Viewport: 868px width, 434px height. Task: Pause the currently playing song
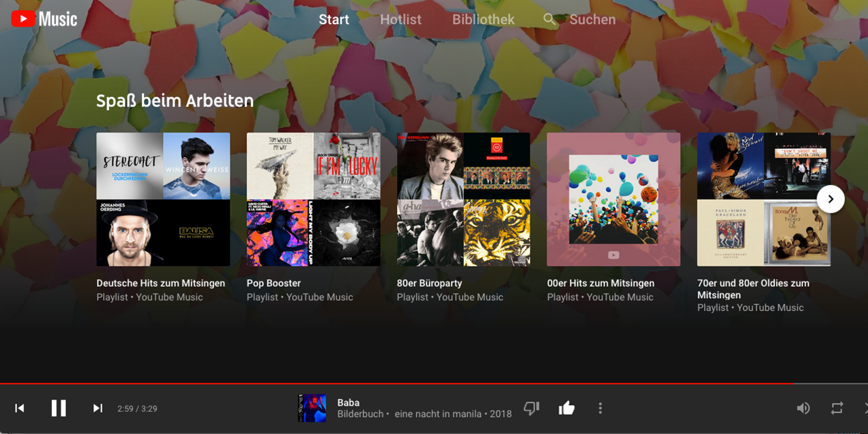(x=59, y=408)
